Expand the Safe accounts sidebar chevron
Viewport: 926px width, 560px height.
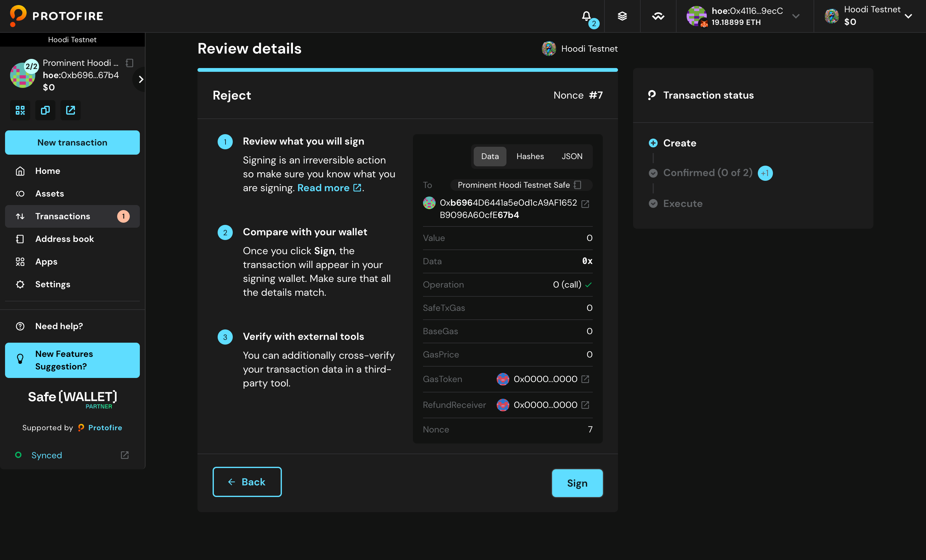[141, 79]
